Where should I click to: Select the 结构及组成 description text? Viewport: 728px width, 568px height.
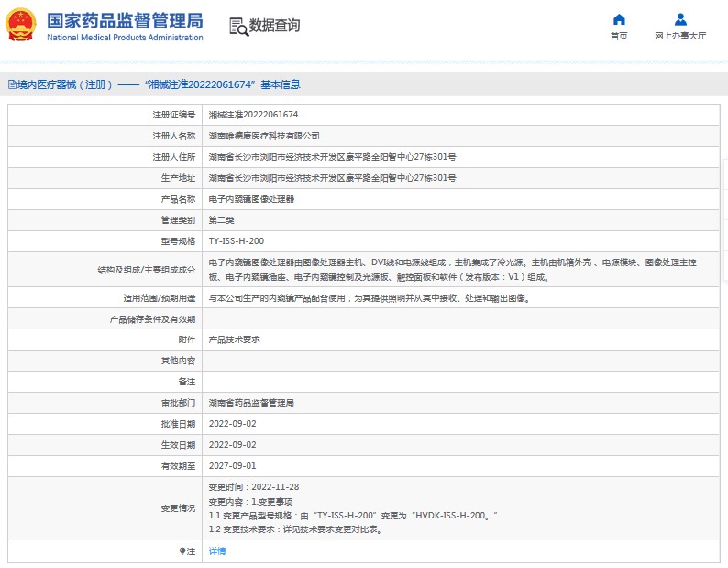tap(453, 270)
